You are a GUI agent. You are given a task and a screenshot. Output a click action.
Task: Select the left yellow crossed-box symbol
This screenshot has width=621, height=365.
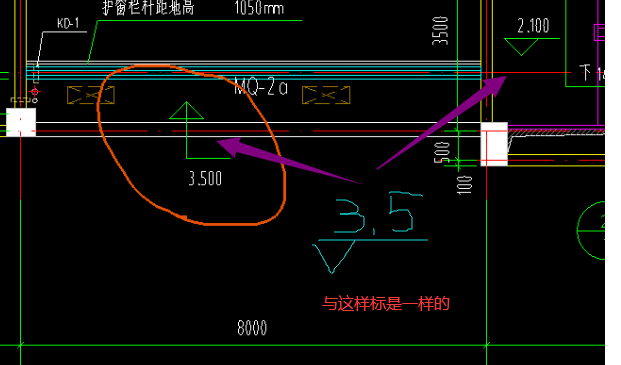click(x=91, y=95)
